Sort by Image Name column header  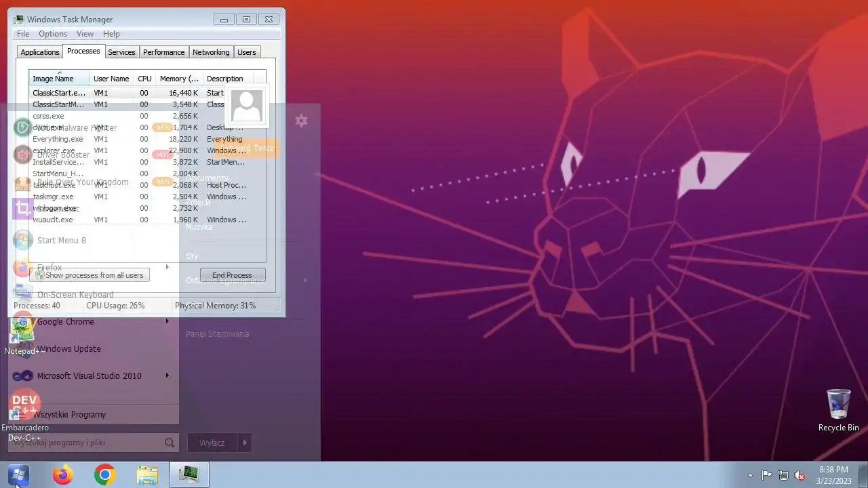[x=59, y=79]
